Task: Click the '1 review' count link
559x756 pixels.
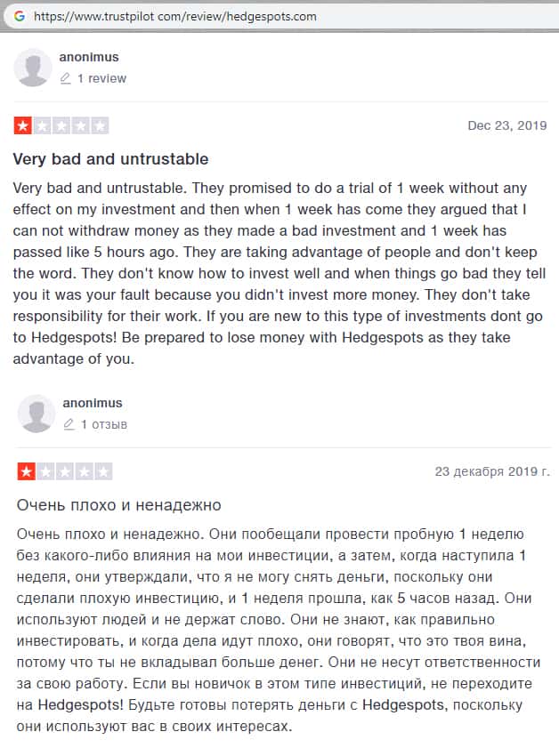Action: (x=101, y=78)
